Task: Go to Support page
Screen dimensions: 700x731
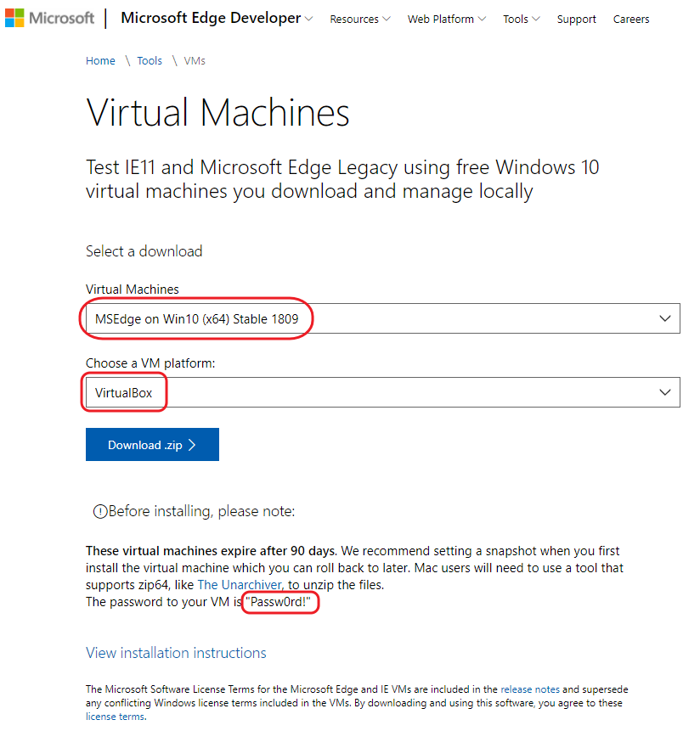Action: [x=576, y=20]
